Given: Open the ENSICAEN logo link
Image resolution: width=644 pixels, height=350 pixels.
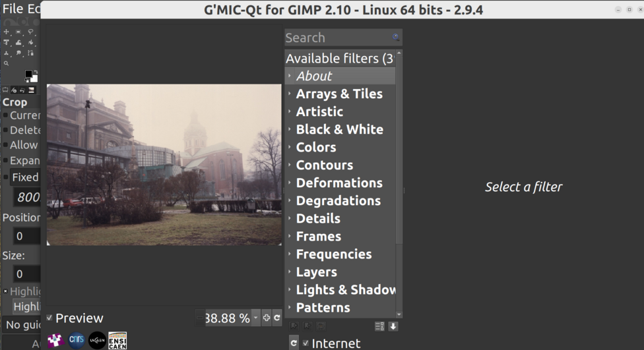Looking at the screenshot, I should pos(117,341).
